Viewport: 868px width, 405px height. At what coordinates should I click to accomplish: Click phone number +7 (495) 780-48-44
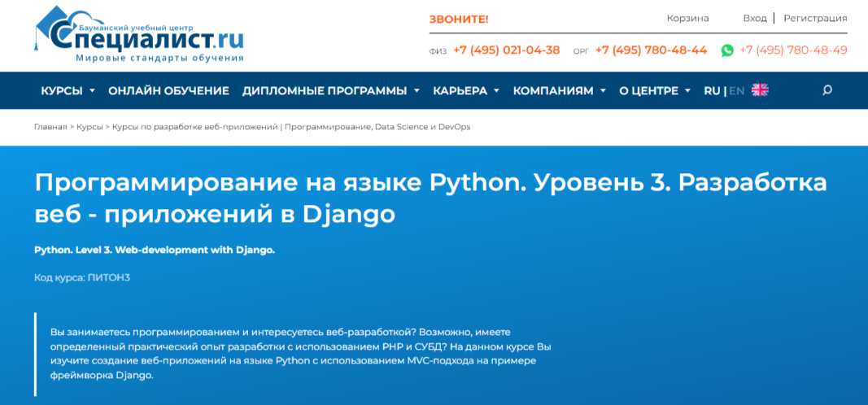point(651,50)
